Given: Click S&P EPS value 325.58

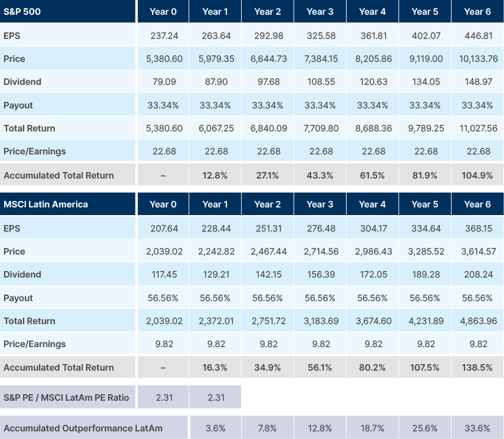Looking at the screenshot, I should [321, 36].
